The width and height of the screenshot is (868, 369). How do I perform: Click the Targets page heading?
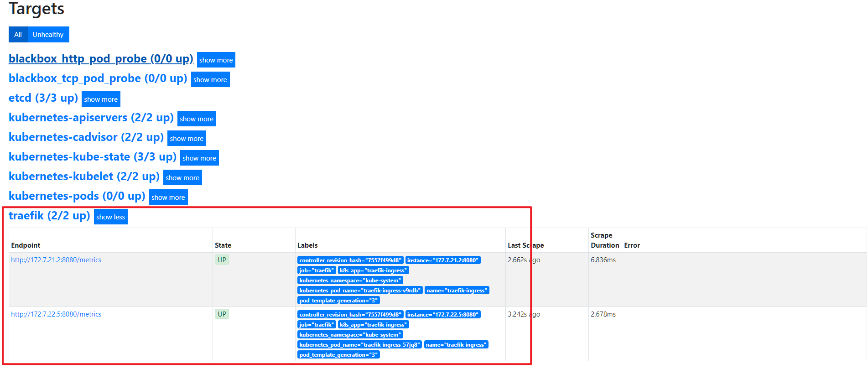tap(36, 8)
